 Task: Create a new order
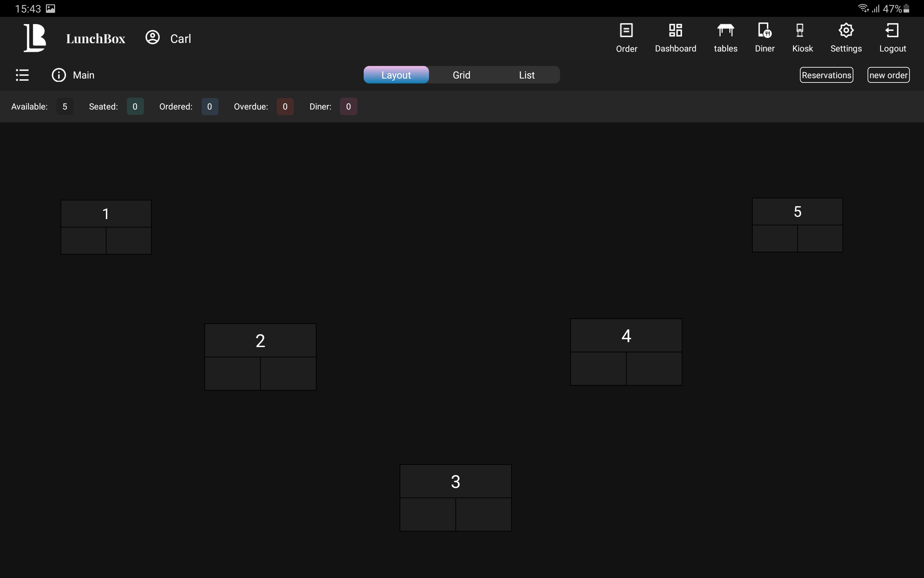pyautogui.click(x=888, y=75)
